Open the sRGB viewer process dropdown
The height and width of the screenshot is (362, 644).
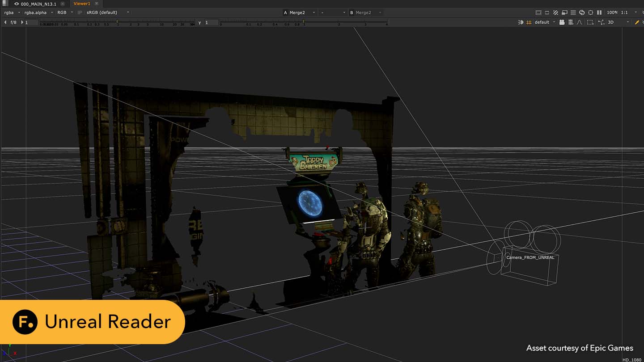pyautogui.click(x=102, y=13)
